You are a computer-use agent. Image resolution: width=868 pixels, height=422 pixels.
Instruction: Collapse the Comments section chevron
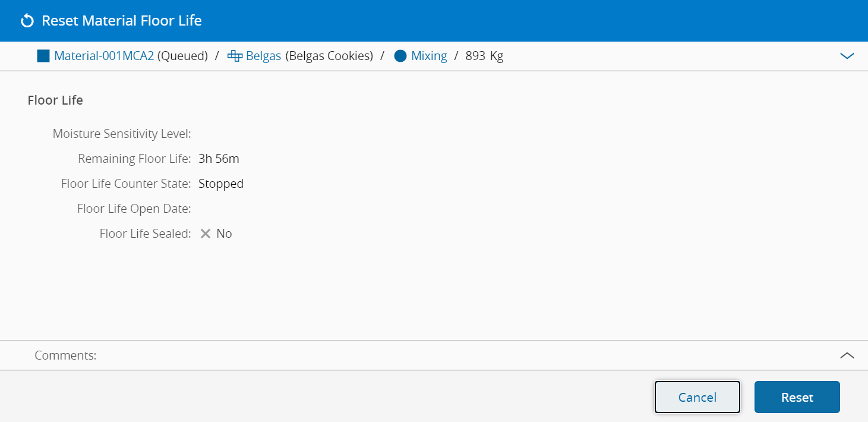click(x=847, y=355)
